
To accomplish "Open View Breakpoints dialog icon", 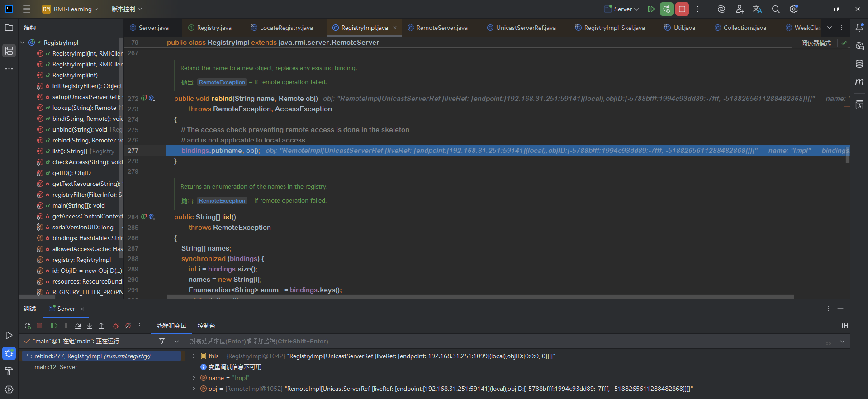I will point(116,326).
